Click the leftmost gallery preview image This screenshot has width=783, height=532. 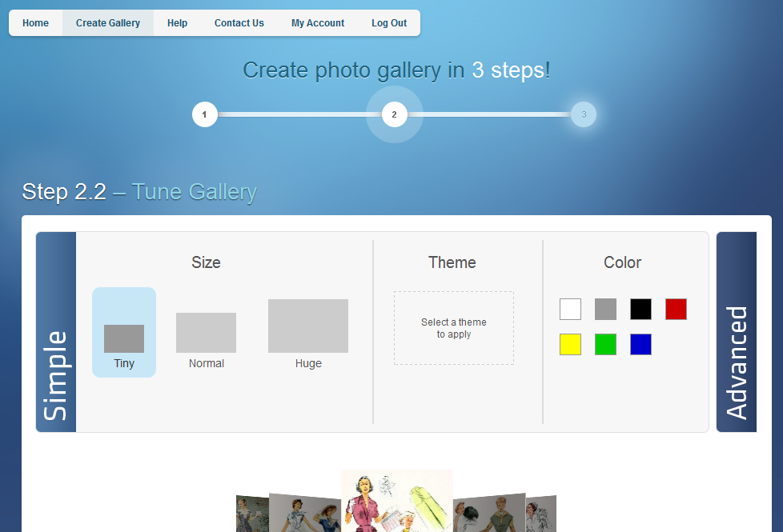[x=252, y=514]
